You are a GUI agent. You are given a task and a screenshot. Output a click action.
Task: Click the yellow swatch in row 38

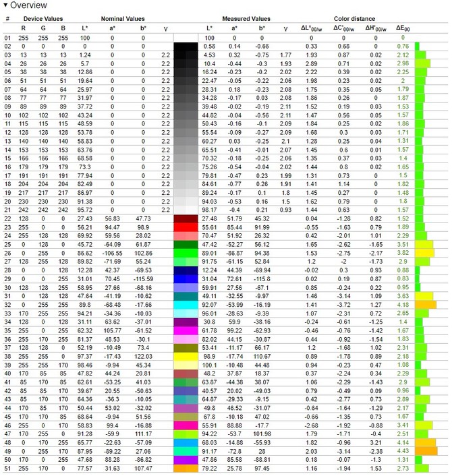(x=186, y=357)
